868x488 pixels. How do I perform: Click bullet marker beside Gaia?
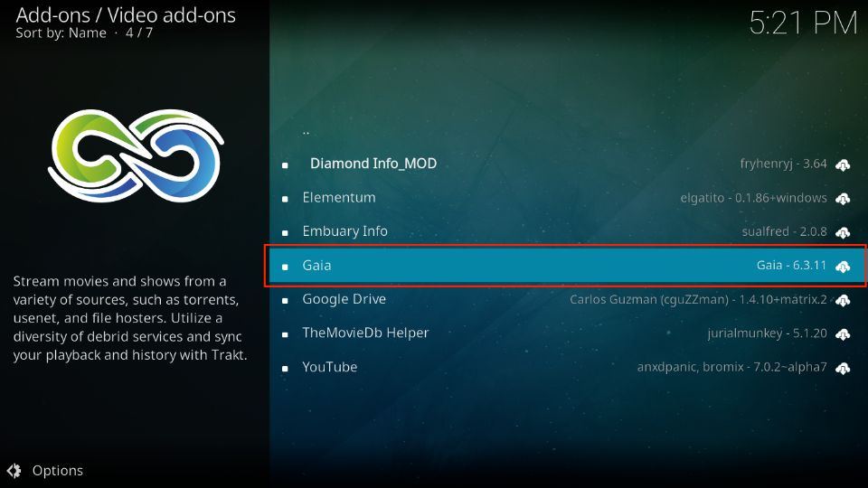tap(285, 267)
